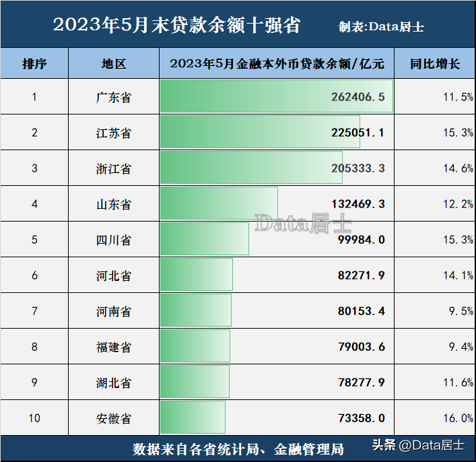Click the 14.6% growth value
This screenshot has height=462, width=476.
pyautogui.click(x=458, y=168)
